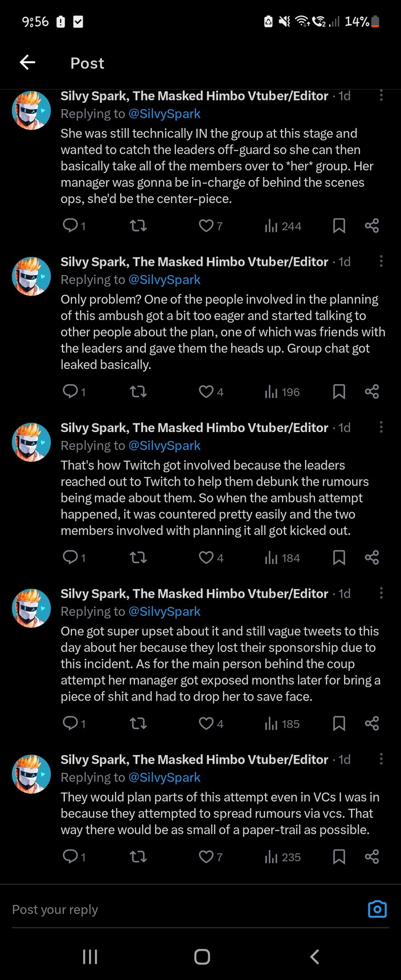
Task: Bookmark the post with 184 views
Action: 339,557
